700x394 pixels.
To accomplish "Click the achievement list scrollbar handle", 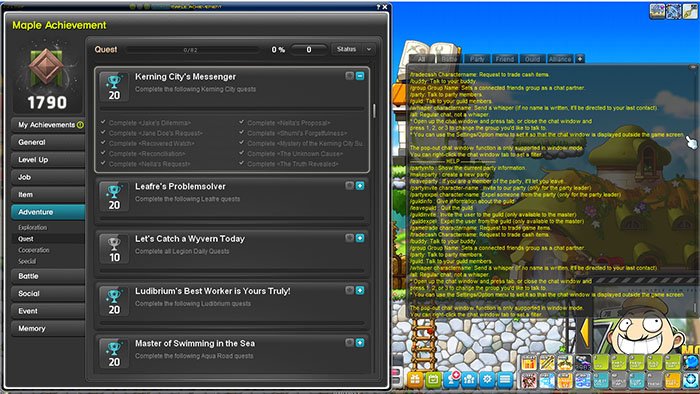I will tap(374, 111).
